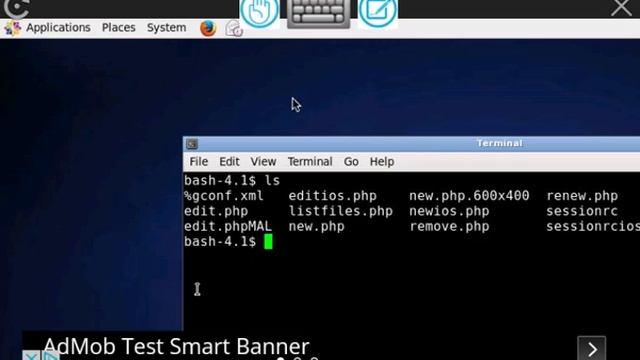Image resolution: width=640 pixels, height=360 pixels.
Task: Tap the edit pencil icon in overlay toolbar
Action: tap(378, 11)
